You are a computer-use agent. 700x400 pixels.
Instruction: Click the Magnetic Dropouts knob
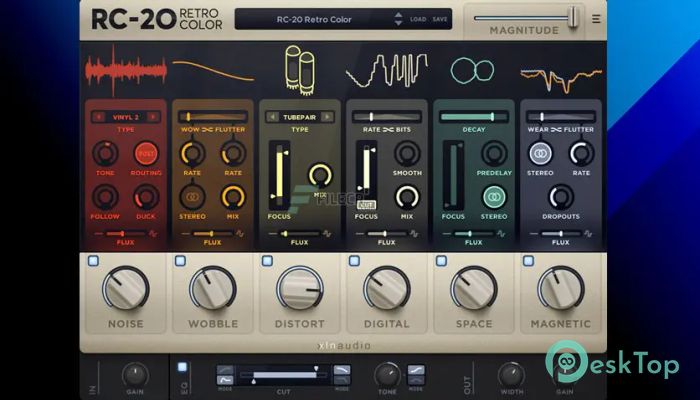click(561, 197)
